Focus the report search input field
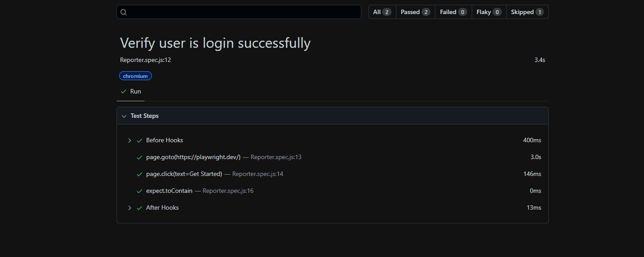Screen dimensions: 644x257 coord(239,12)
